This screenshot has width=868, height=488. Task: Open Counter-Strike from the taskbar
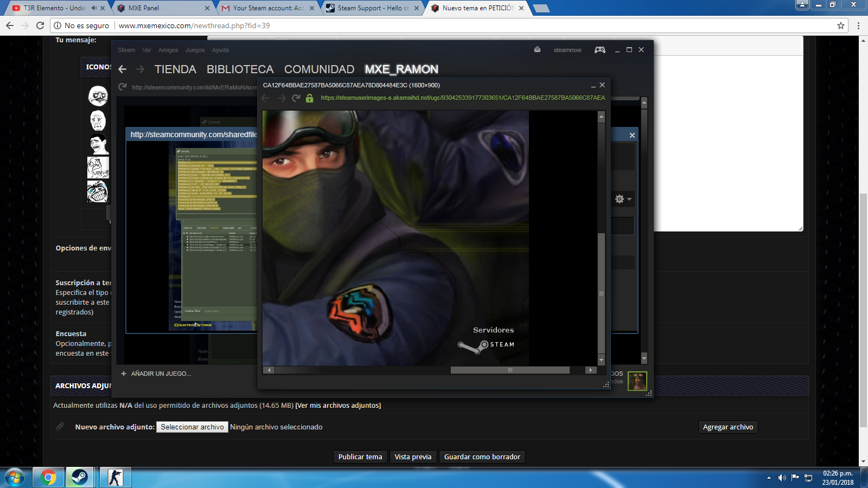coord(115,478)
